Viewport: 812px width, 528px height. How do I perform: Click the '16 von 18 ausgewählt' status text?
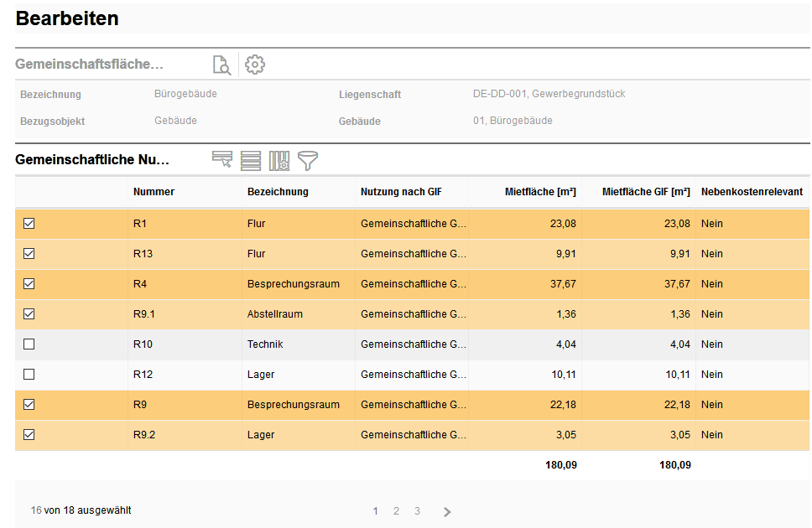pos(81,510)
